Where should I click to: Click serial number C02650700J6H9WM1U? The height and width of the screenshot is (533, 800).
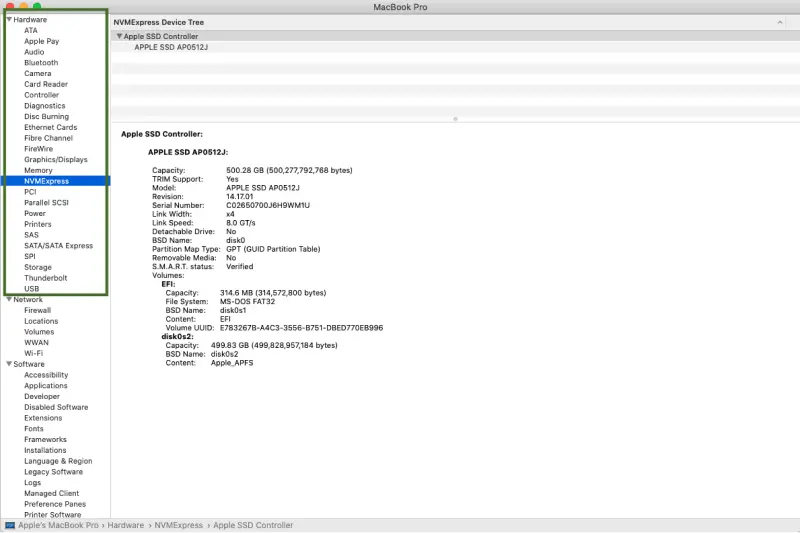click(x=268, y=205)
